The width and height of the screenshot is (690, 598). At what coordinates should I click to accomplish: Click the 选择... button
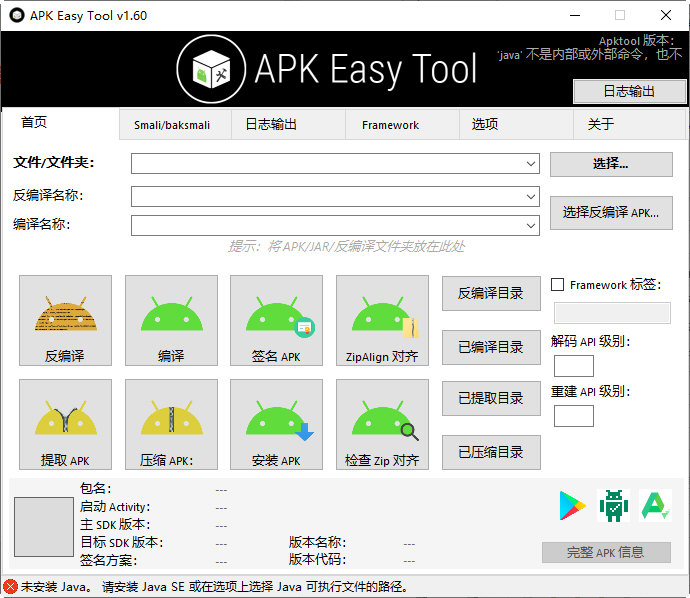coord(611,164)
